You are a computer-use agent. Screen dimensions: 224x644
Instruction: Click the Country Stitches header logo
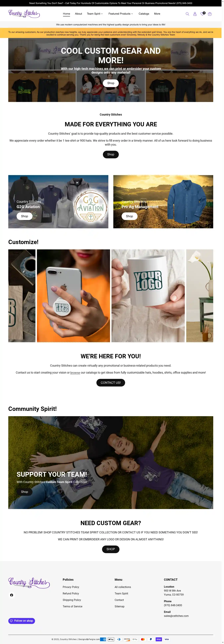point(24,14)
